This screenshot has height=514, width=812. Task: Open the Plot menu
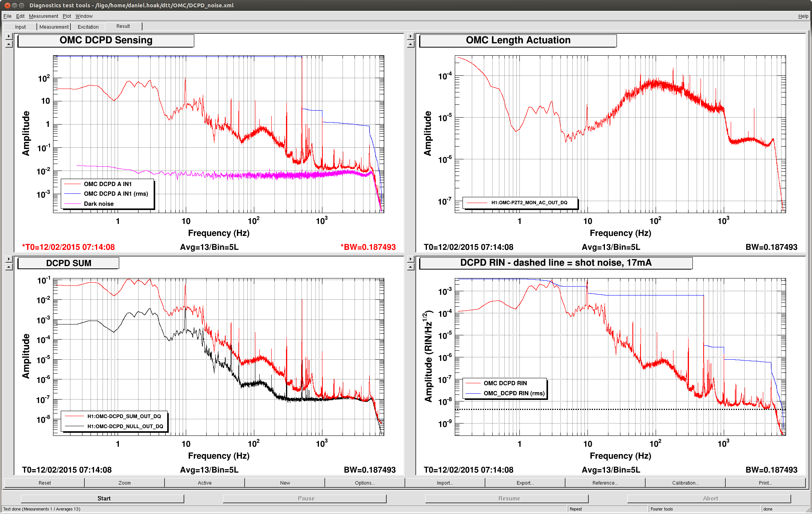point(67,16)
